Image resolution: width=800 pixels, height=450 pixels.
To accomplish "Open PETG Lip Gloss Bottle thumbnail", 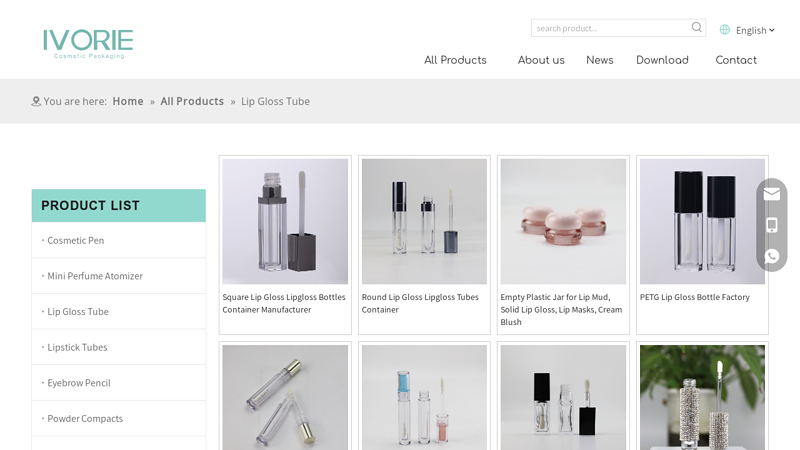I will coord(702,221).
